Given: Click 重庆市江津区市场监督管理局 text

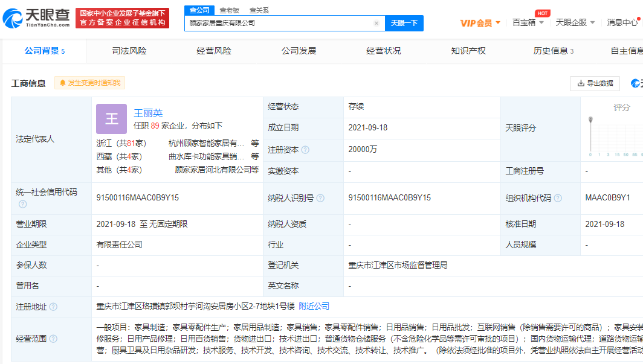Looking at the screenshot, I should coord(398,266).
